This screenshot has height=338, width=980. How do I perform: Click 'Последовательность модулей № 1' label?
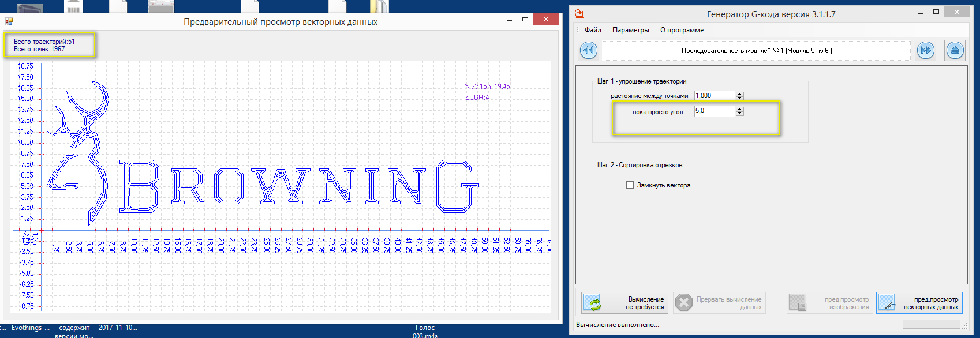(x=757, y=51)
